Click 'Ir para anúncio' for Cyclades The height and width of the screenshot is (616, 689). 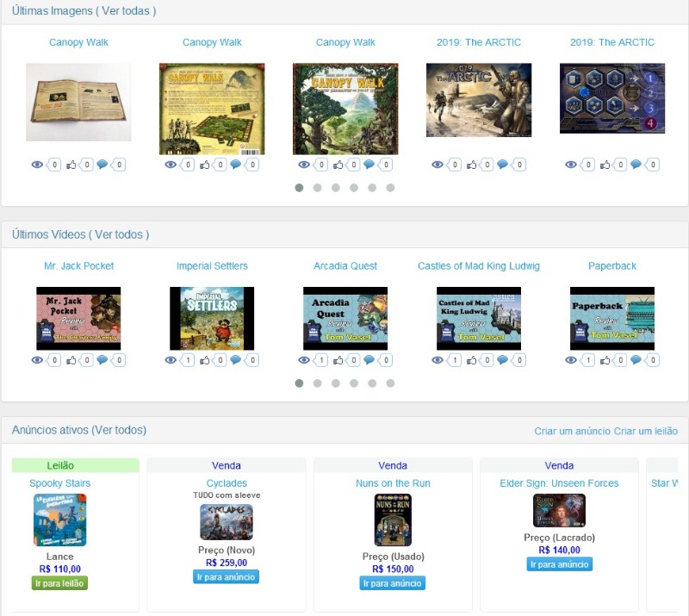pos(226,577)
